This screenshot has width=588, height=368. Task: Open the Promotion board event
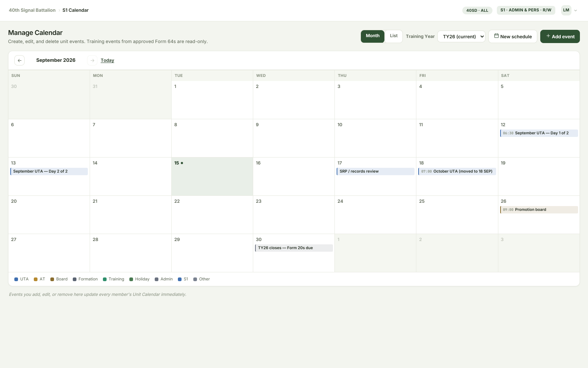(539, 210)
